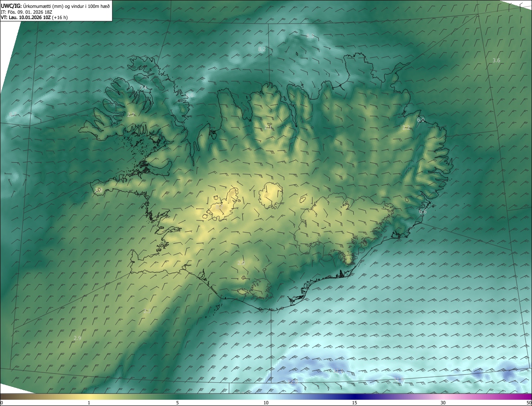Click the colour scale label '5'
The height and width of the screenshot is (406, 532).
(x=177, y=403)
